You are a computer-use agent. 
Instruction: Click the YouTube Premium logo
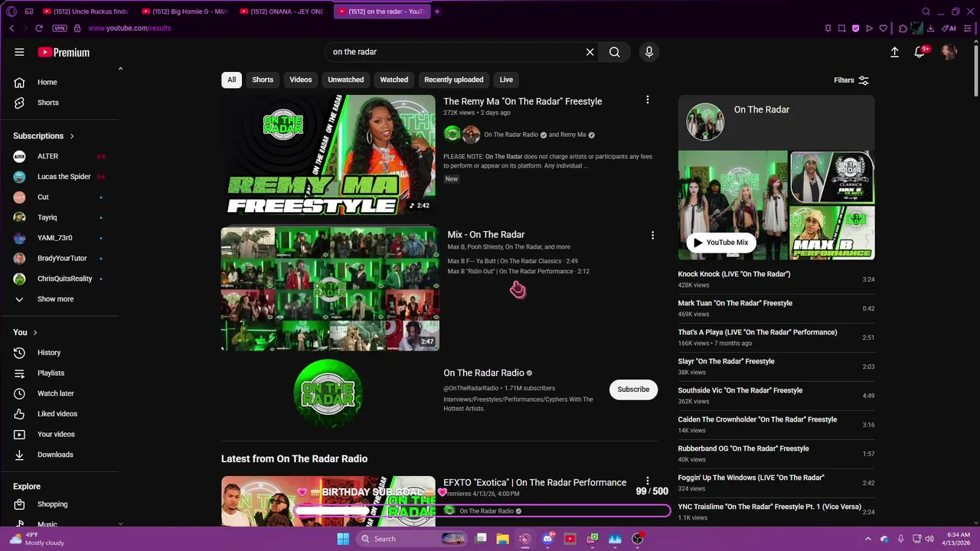64,52
